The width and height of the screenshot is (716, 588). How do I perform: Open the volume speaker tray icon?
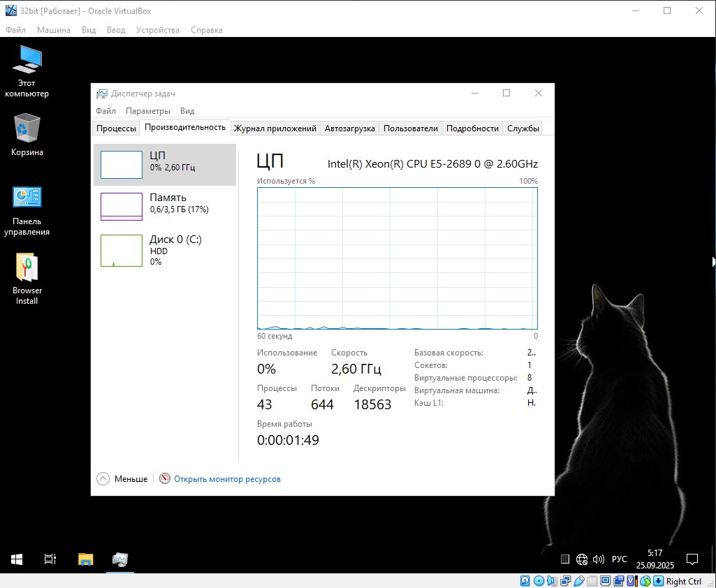pos(598,559)
